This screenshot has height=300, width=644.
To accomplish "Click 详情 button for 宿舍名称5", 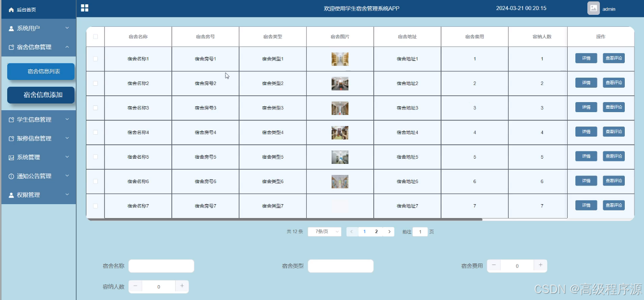I will (x=586, y=156).
